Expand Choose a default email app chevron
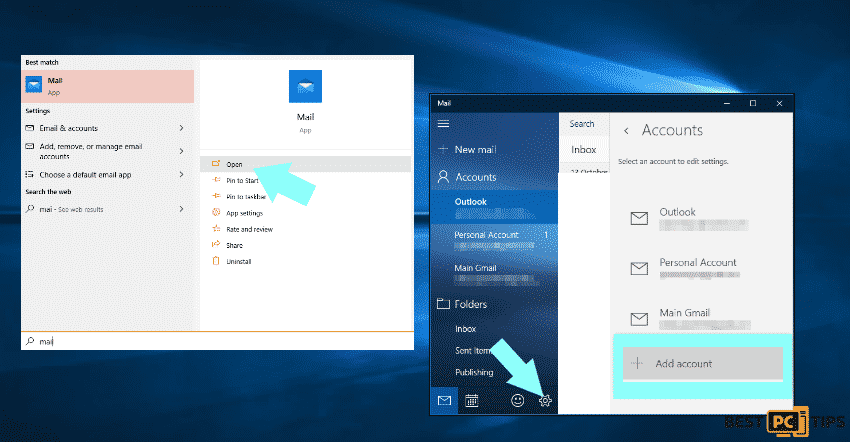The height and width of the screenshot is (442, 850). [x=181, y=175]
